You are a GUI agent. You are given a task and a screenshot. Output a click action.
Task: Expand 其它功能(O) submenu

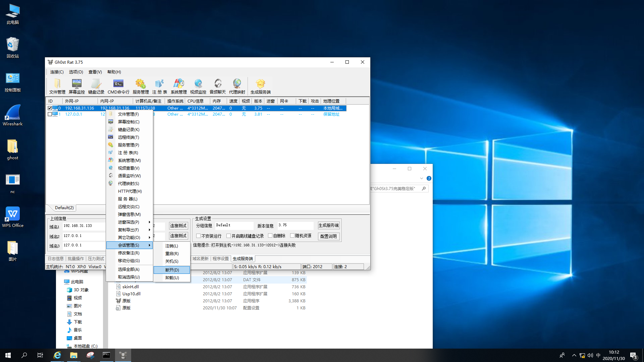tap(129, 238)
